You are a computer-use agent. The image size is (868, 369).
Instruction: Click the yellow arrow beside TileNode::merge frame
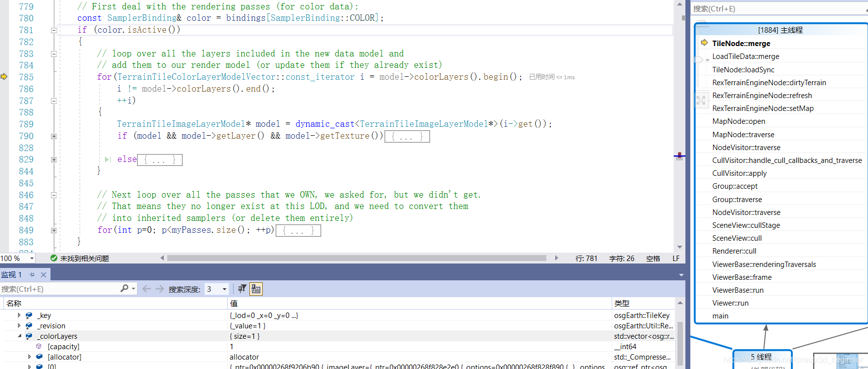click(704, 43)
